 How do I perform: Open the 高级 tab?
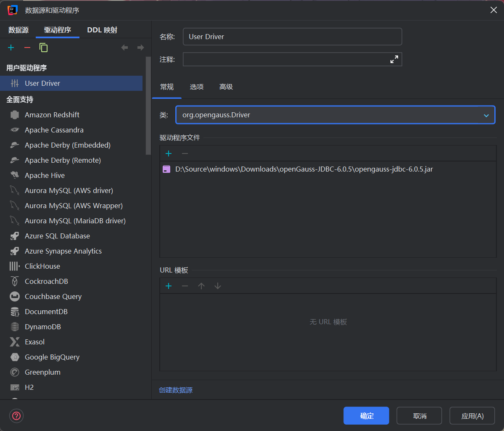click(226, 87)
